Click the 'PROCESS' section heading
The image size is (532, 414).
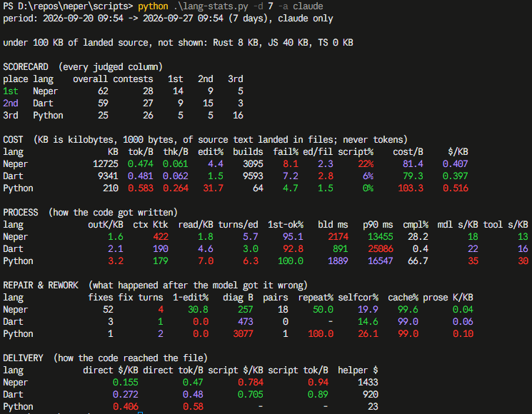click(x=21, y=213)
